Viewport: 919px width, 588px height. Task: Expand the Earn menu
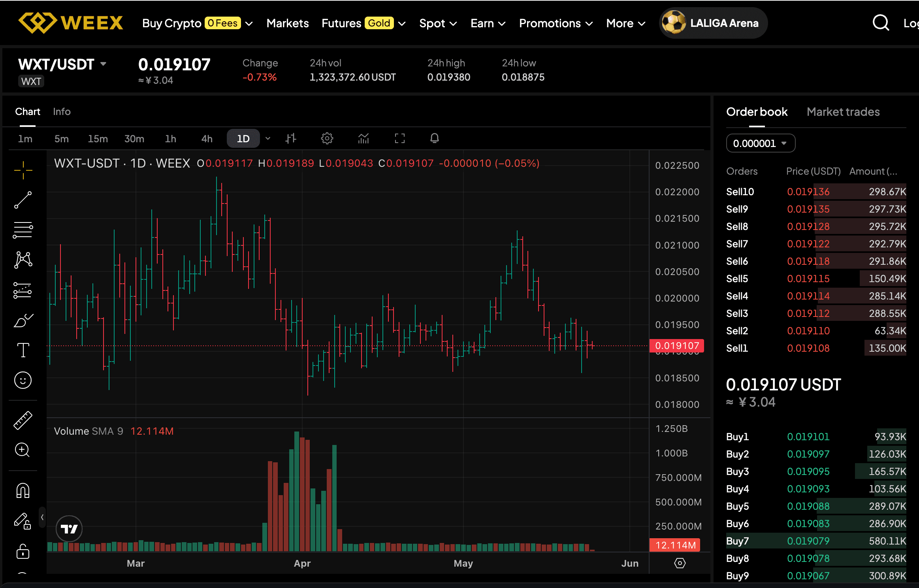488,23
